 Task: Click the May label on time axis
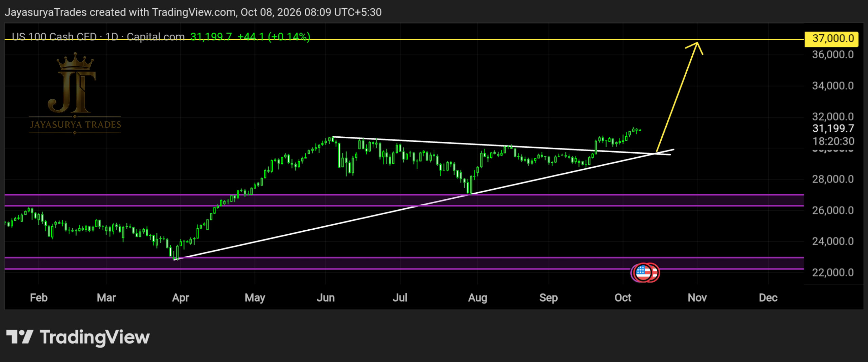[255, 298]
